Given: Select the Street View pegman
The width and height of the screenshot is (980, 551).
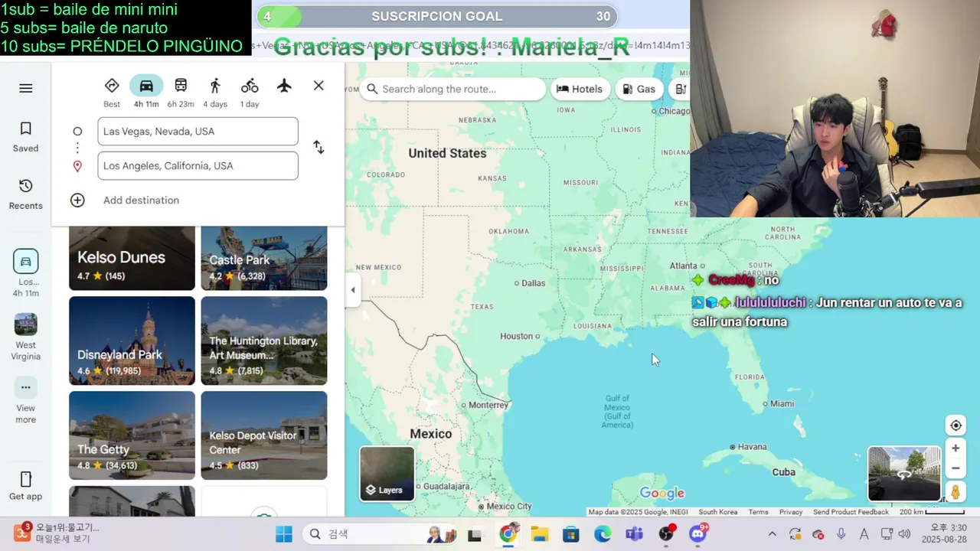Looking at the screenshot, I should 955,491.
